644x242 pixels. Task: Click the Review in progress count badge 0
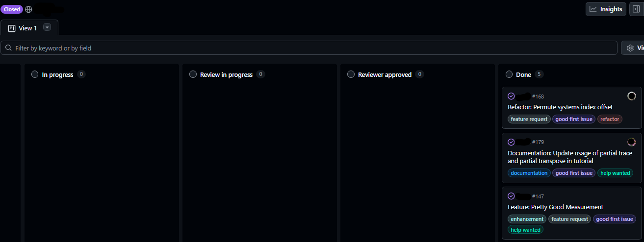(x=260, y=74)
